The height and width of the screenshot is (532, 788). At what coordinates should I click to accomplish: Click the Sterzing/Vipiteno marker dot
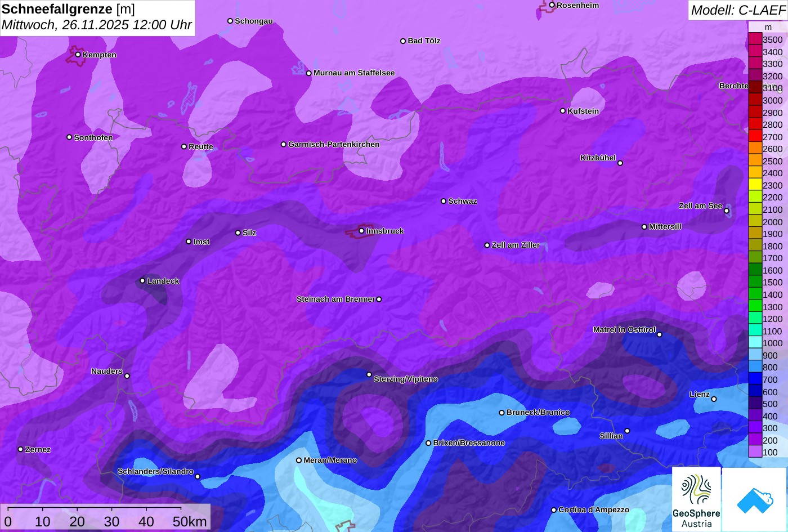[x=369, y=374]
